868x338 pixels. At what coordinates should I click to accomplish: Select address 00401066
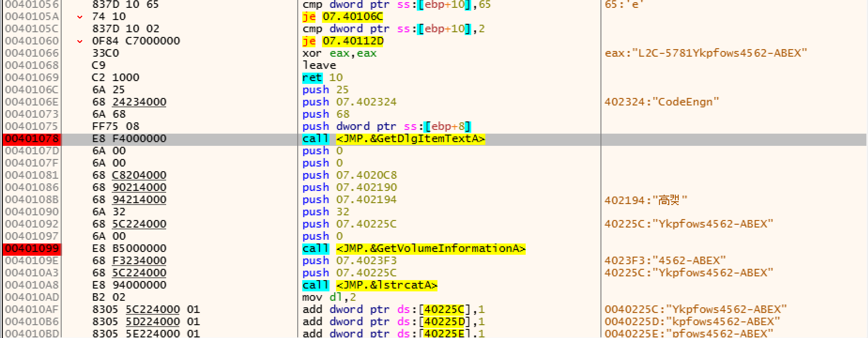32,53
